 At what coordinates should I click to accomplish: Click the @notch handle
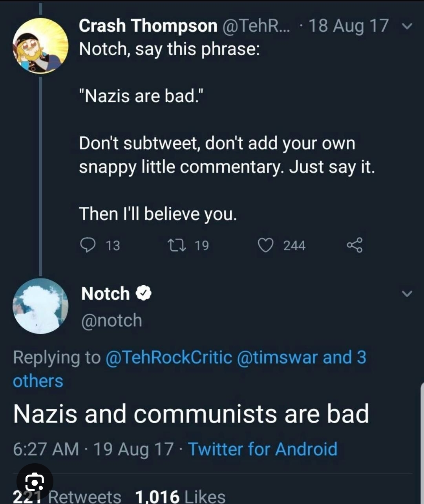click(x=111, y=320)
